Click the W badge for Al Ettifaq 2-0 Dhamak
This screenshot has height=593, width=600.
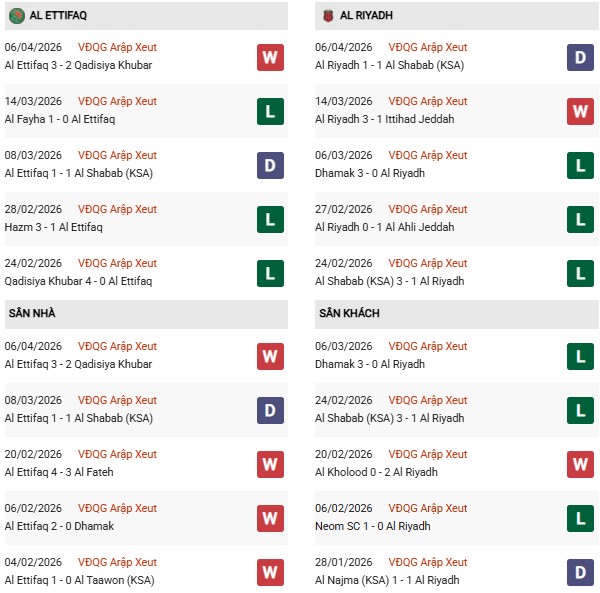click(270, 518)
